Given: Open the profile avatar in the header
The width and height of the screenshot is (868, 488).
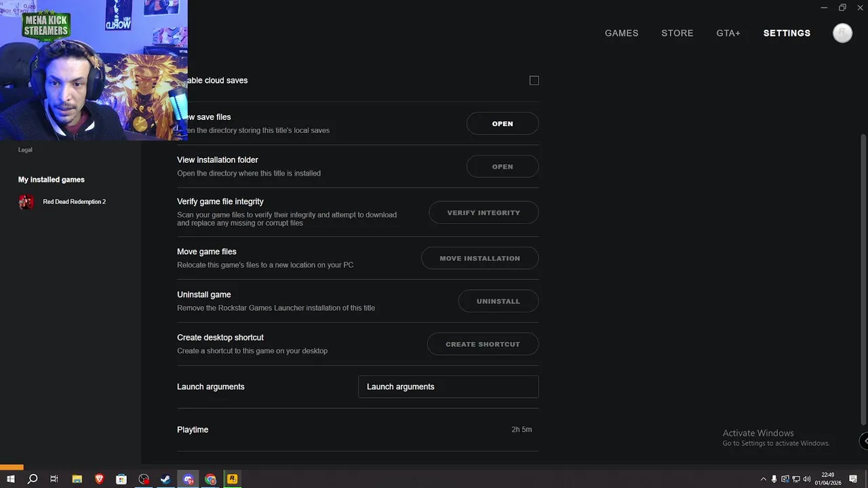Looking at the screenshot, I should tap(842, 33).
